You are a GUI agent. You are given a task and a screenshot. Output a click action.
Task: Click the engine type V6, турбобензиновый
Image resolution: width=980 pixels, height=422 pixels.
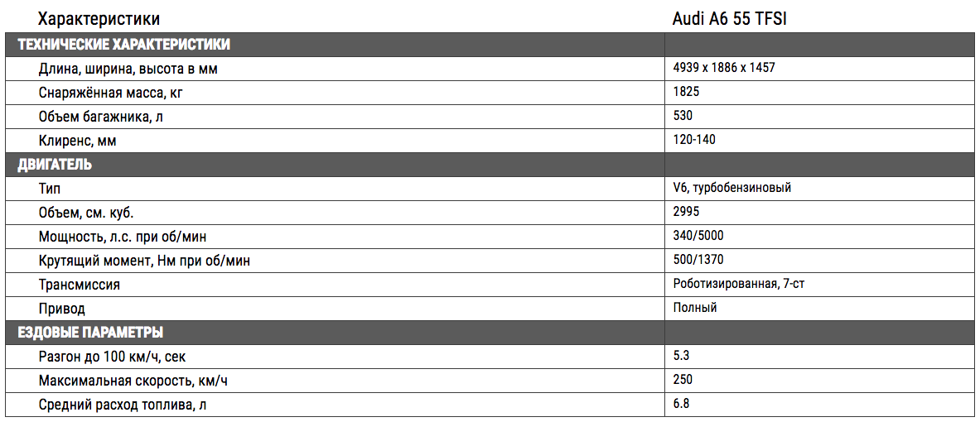click(x=732, y=188)
